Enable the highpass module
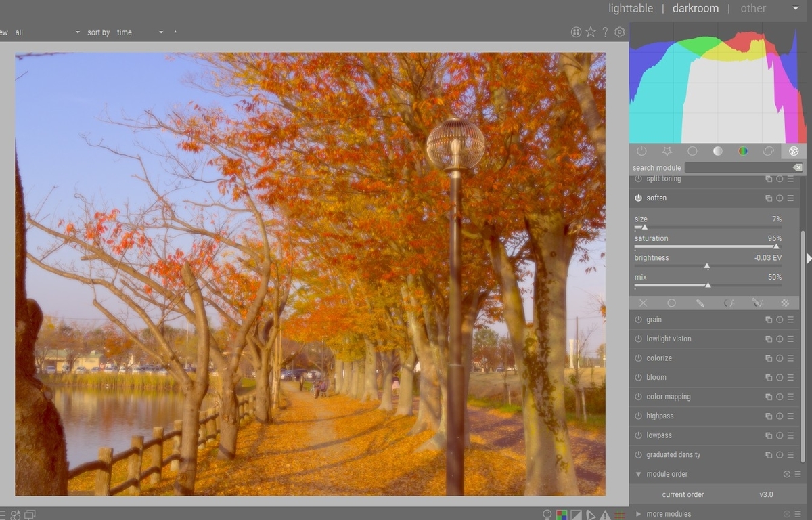 [638, 416]
